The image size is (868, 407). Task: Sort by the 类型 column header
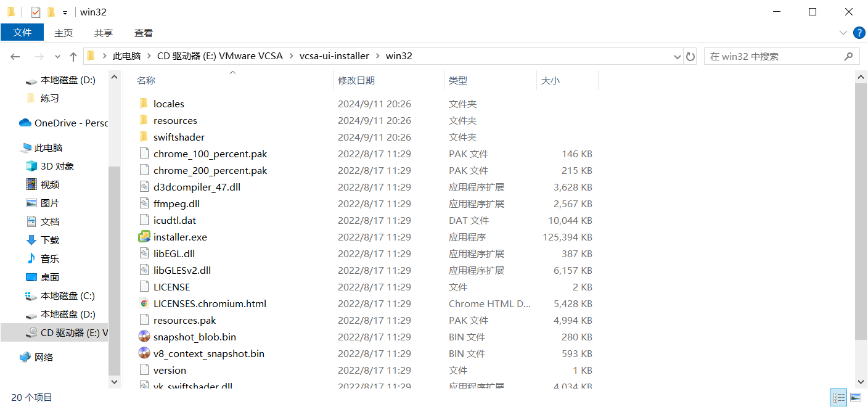458,80
